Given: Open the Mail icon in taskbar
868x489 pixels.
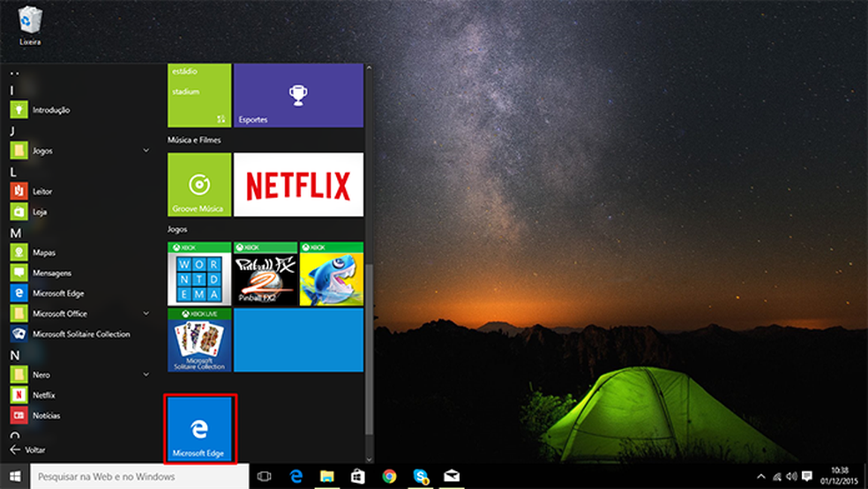Looking at the screenshot, I should click(x=452, y=477).
